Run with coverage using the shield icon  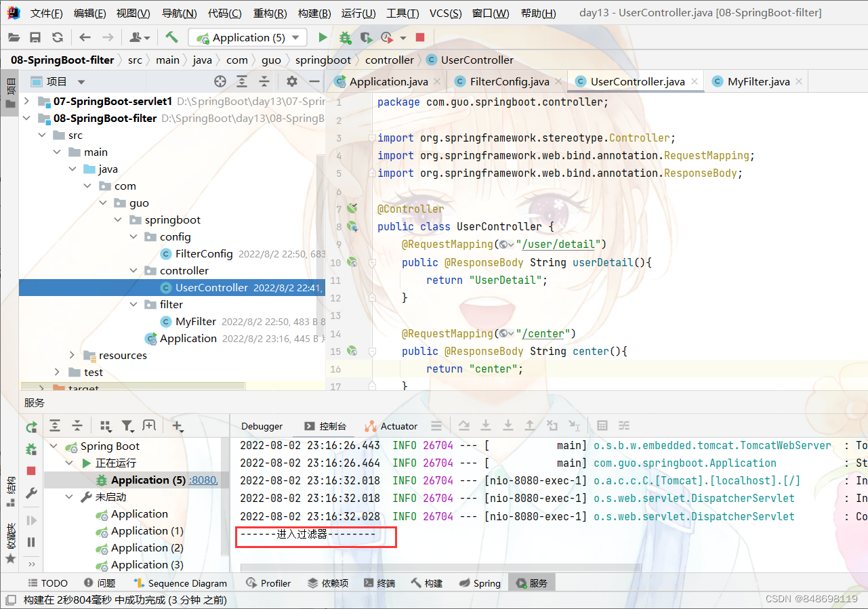click(366, 38)
